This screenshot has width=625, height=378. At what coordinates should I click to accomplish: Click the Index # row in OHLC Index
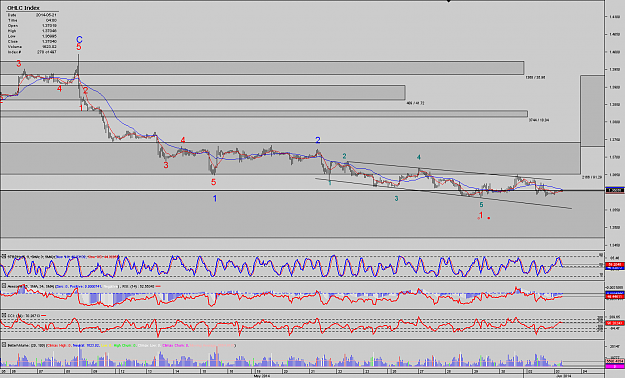[33, 52]
